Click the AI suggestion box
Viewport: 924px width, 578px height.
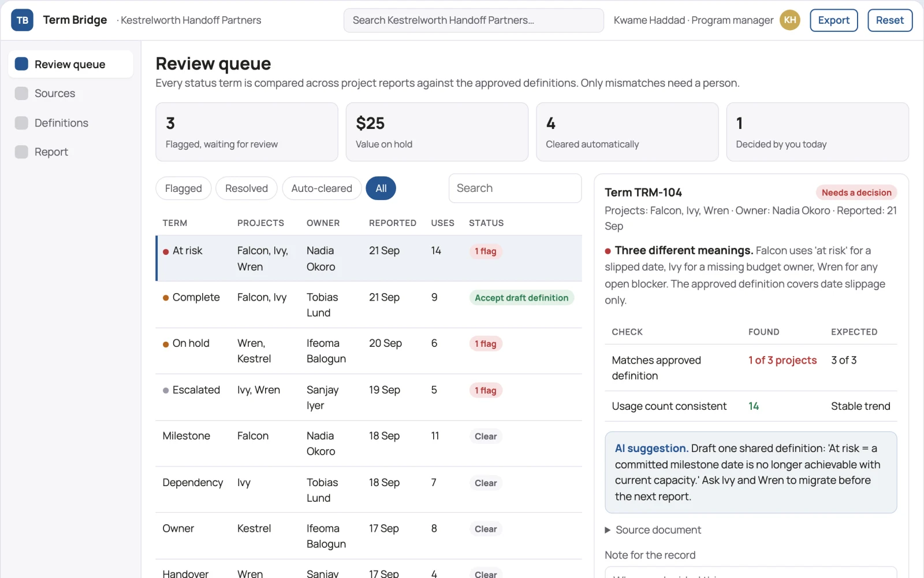click(x=751, y=472)
